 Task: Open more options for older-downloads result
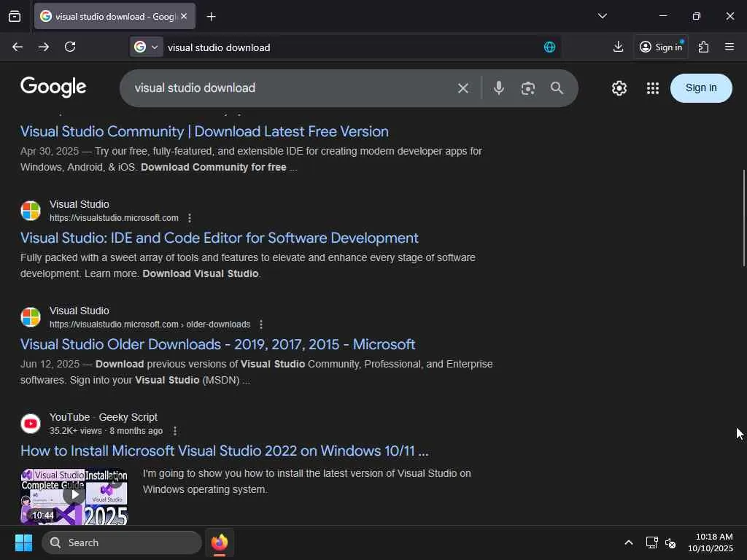260,324
